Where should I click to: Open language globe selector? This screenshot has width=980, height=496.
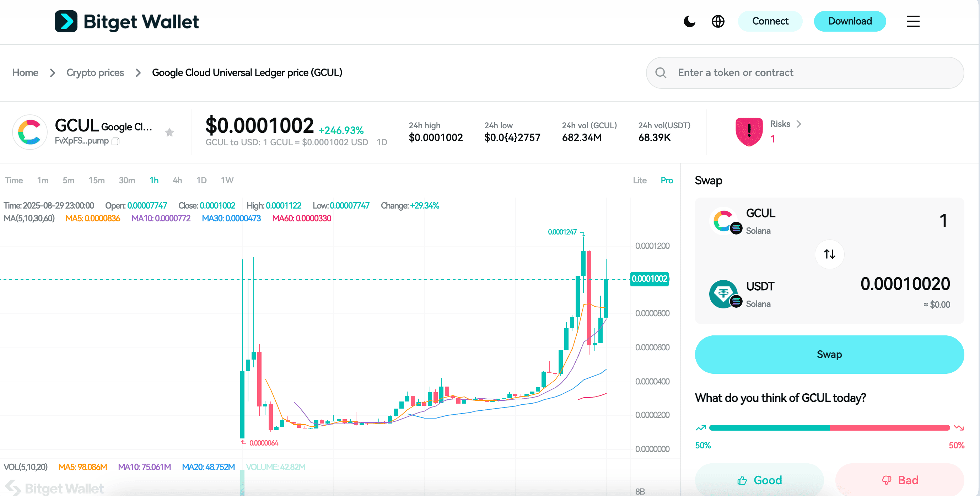pos(718,21)
